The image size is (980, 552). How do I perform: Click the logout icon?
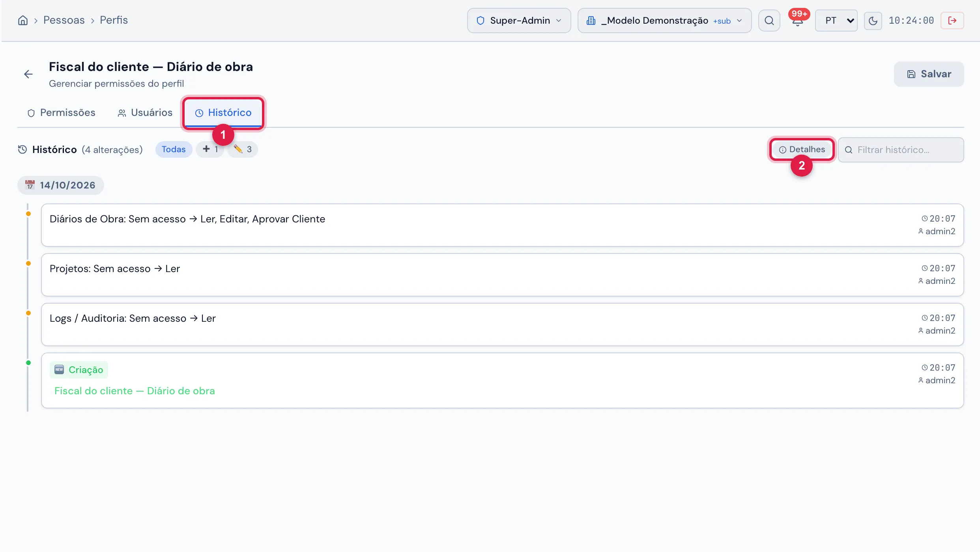pos(952,21)
